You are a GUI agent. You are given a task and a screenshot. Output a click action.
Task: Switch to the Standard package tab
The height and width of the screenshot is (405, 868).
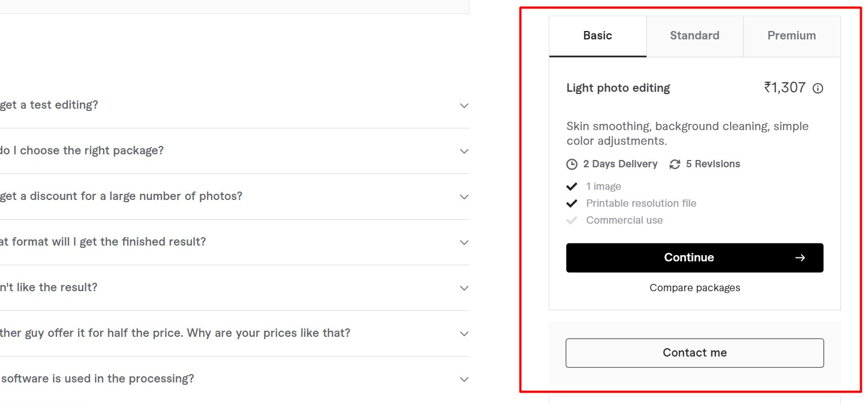695,36
